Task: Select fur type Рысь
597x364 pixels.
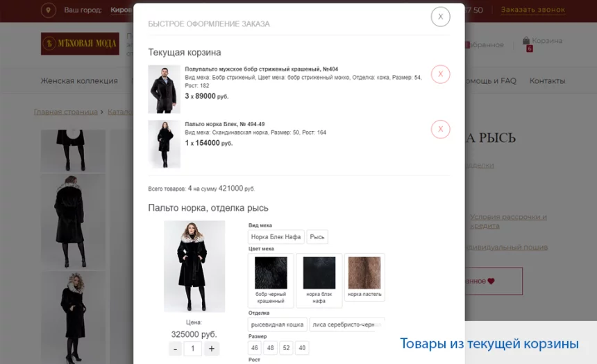Action: [317, 237]
